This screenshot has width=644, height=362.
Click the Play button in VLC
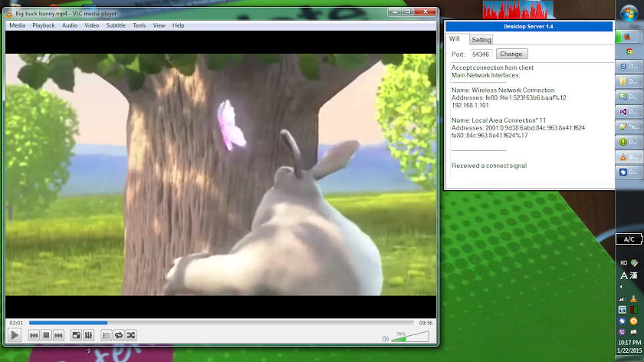coord(15,335)
